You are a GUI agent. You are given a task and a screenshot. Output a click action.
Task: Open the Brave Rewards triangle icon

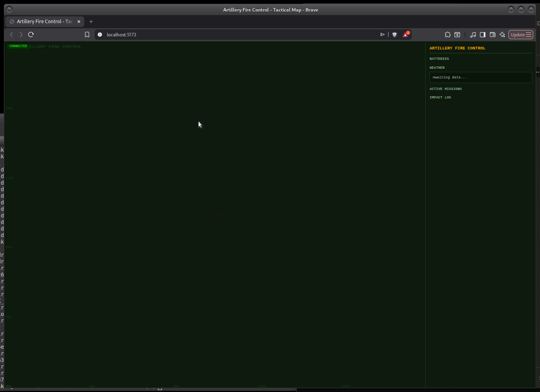pos(406,35)
